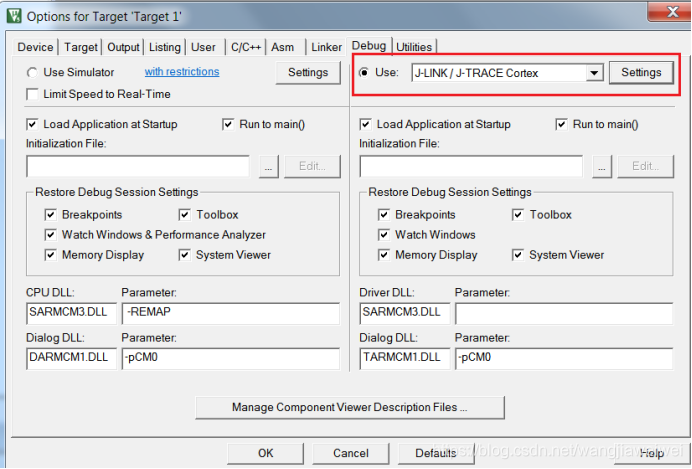Toggle simulator System Viewer checkbox
Viewport: 692px width, 469px height.
click(x=184, y=255)
